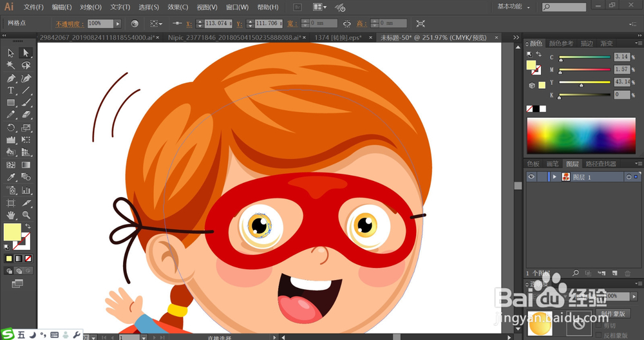Open the Color panel options menu
The height and width of the screenshot is (340, 644).
click(x=638, y=43)
